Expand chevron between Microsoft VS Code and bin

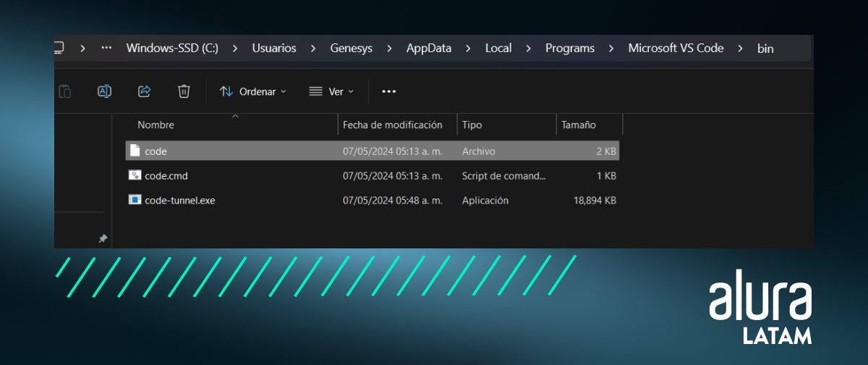[740, 49]
